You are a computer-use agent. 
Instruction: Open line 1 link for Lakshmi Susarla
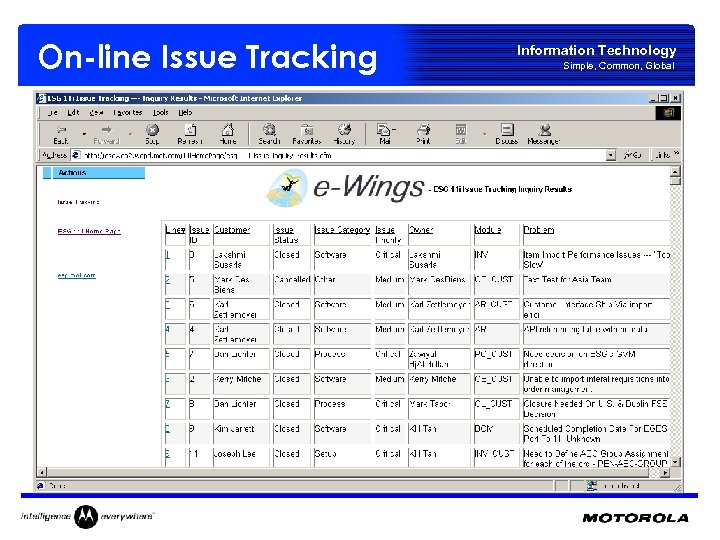(168, 254)
